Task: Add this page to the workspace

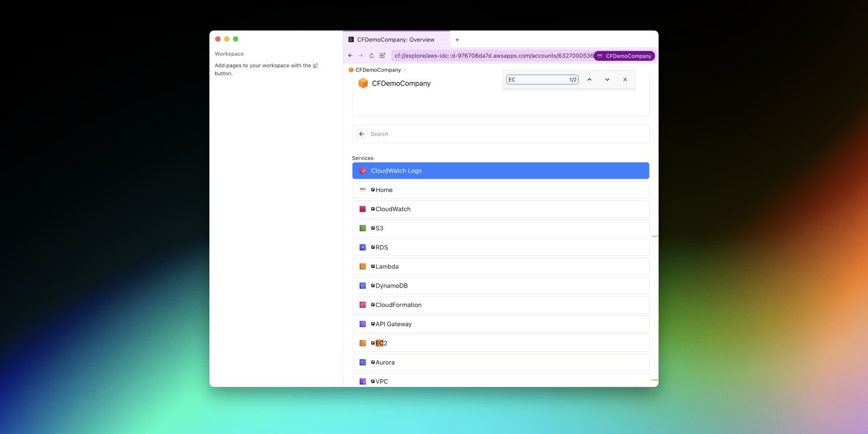Action: pyautogui.click(x=382, y=55)
